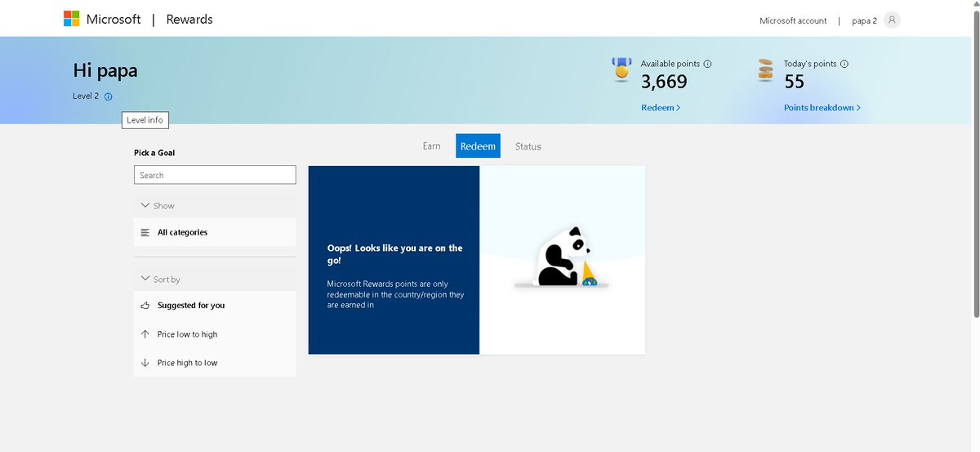Click the down arrow icon for high to low

[145, 363]
